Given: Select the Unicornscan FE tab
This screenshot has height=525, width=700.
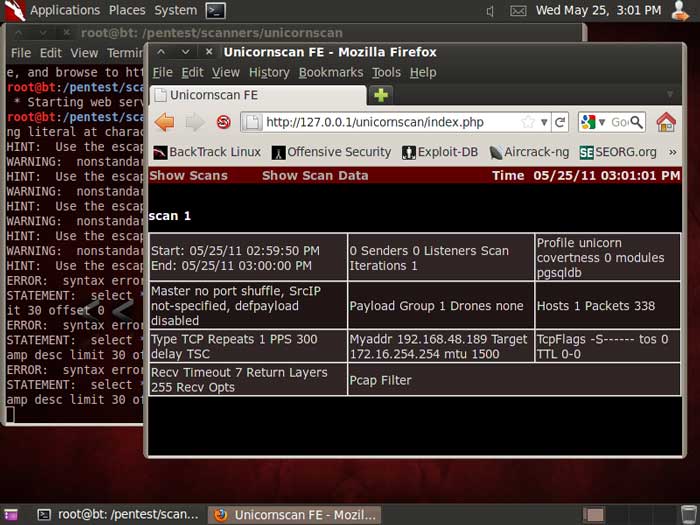Looking at the screenshot, I should click(258, 95).
